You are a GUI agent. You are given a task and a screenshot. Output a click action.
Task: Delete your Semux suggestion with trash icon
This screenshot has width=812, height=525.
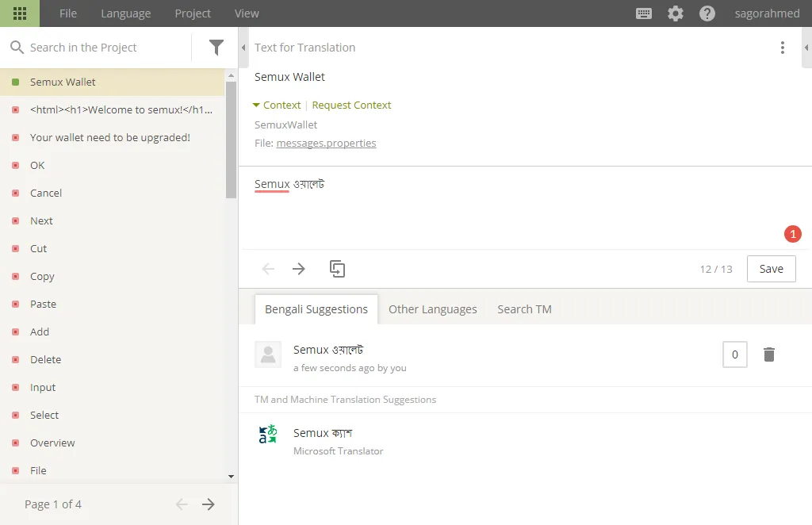click(x=769, y=354)
